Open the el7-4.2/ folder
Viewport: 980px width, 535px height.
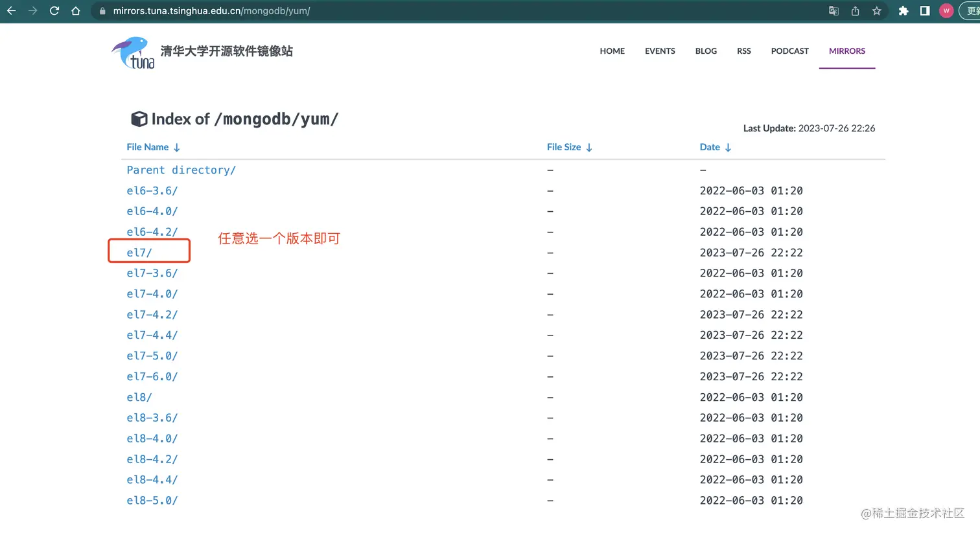[152, 315]
